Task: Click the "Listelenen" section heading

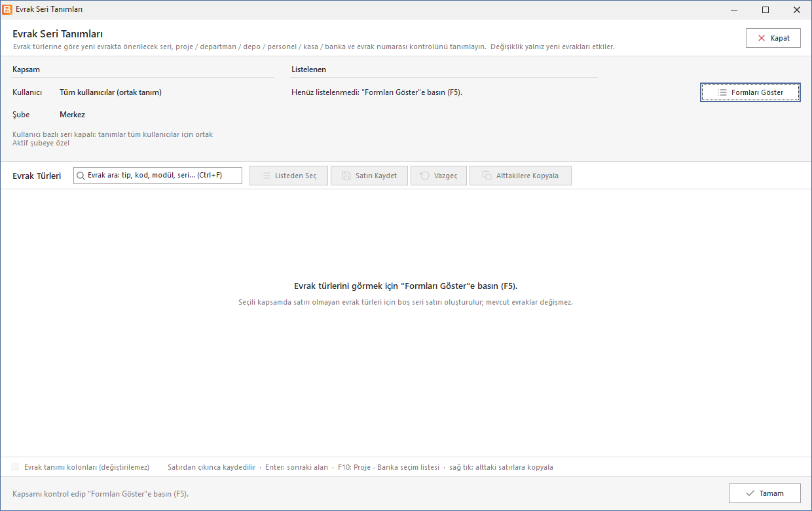Action: tap(308, 69)
